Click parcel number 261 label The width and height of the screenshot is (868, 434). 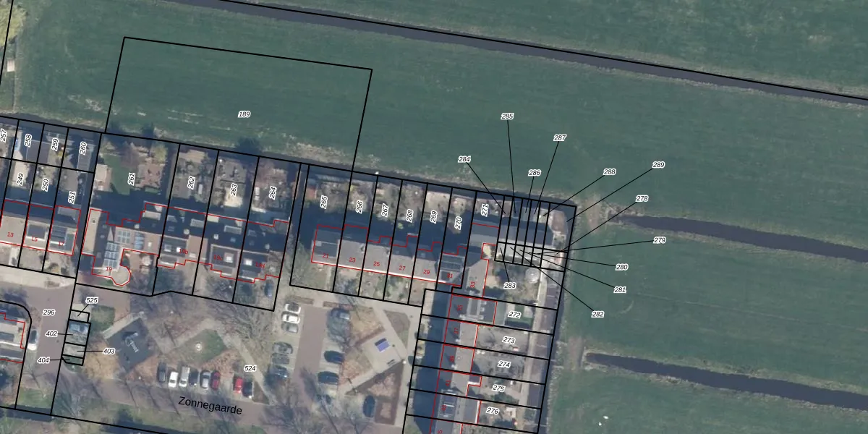[x=132, y=178]
